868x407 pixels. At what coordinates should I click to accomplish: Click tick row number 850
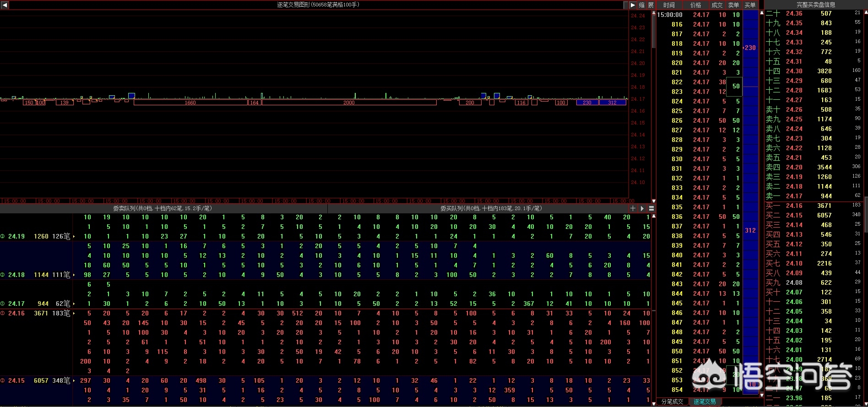(x=699, y=351)
